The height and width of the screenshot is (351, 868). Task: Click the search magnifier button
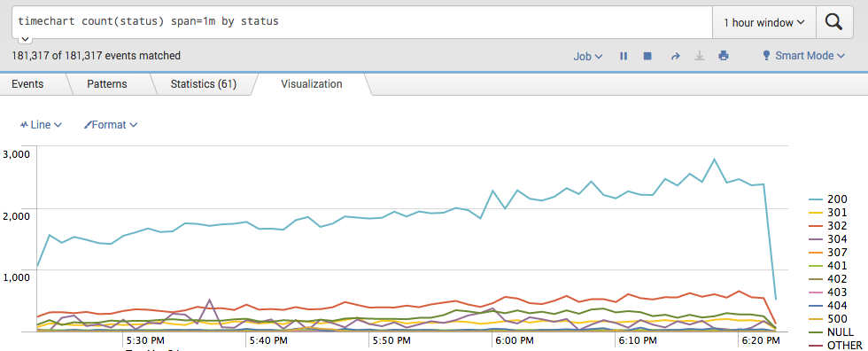(833, 22)
